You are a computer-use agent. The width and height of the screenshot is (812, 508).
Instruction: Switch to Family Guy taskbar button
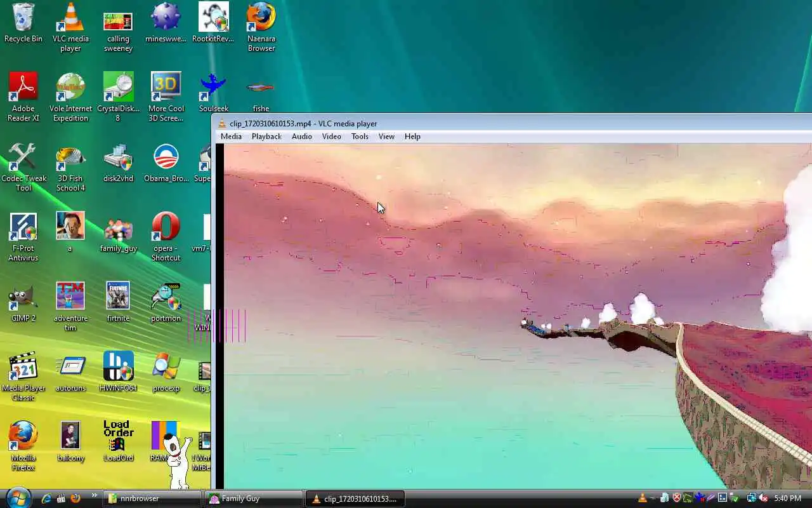(254, 498)
